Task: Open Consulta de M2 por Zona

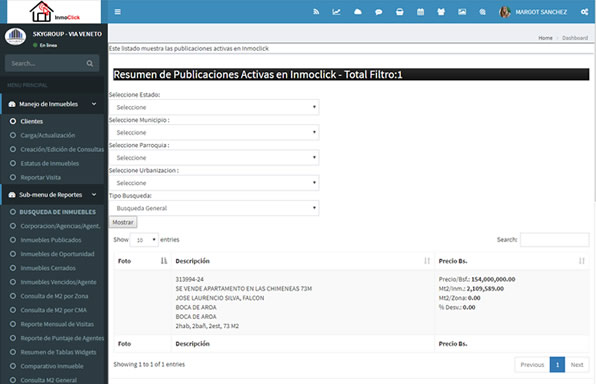Action: pyautogui.click(x=54, y=296)
